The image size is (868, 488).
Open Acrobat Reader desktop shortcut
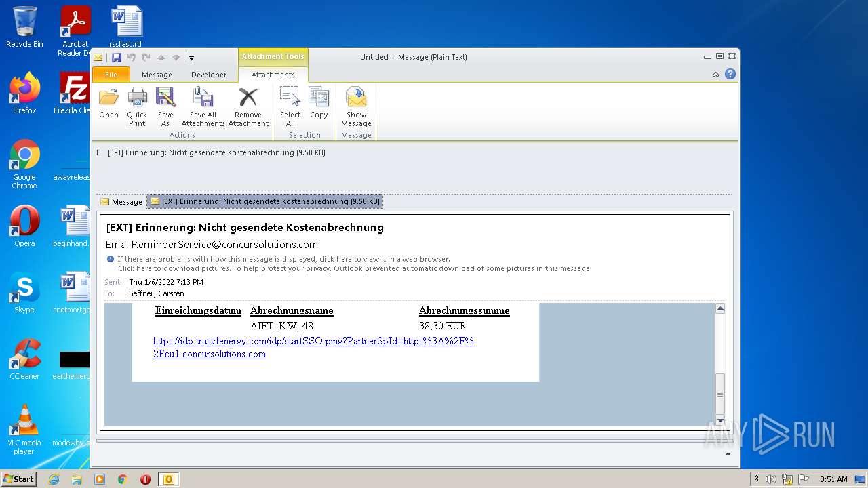pyautogui.click(x=75, y=31)
